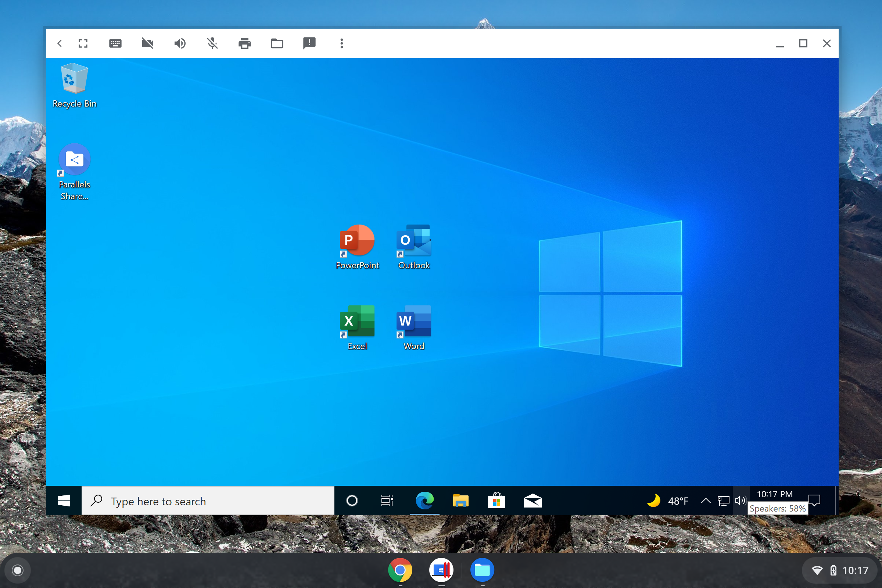Click the Type here to search box

click(x=208, y=501)
